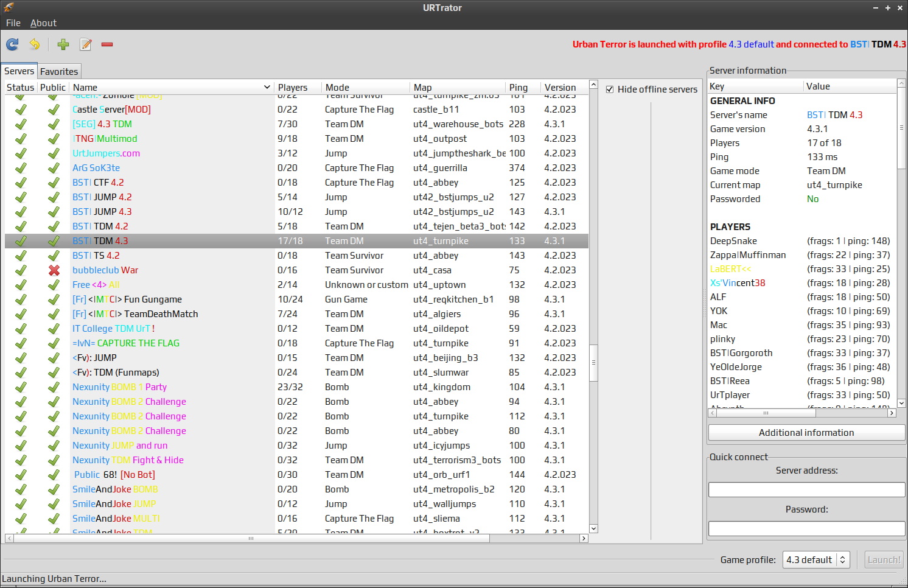Click the red X icon for bubbleclub War
Screen dimensions: 908x588
coord(54,270)
